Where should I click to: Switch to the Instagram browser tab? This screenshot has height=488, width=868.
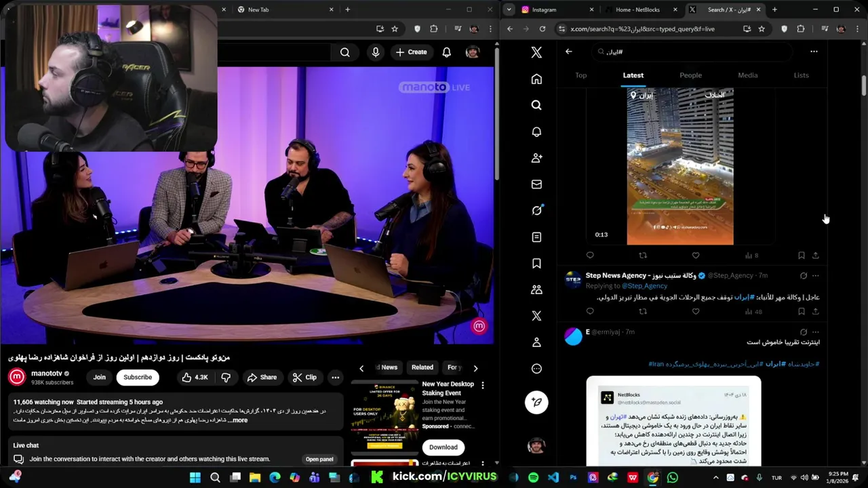pos(557,9)
